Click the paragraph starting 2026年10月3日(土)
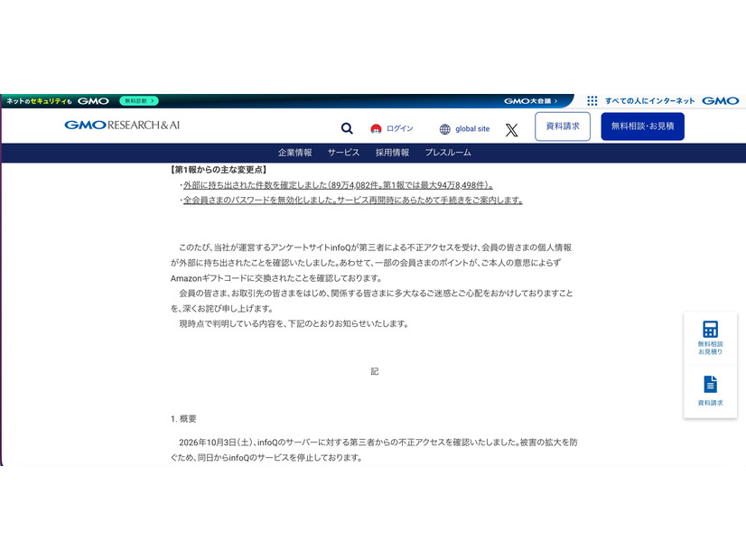 pyautogui.click(x=374, y=450)
